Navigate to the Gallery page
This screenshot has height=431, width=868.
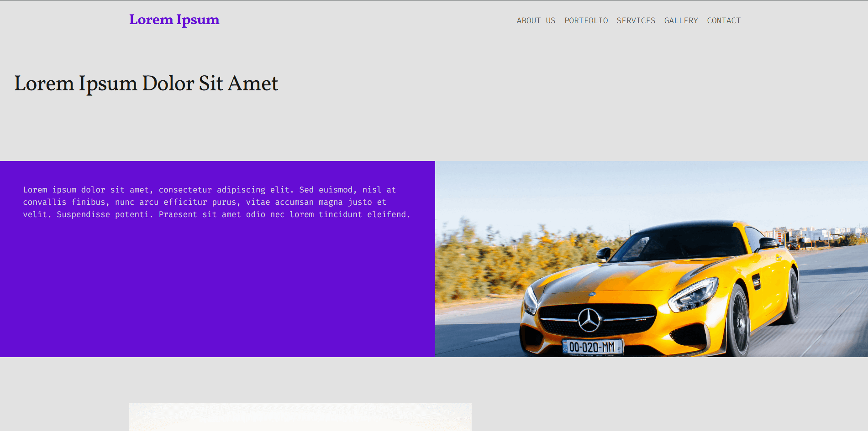tap(681, 21)
